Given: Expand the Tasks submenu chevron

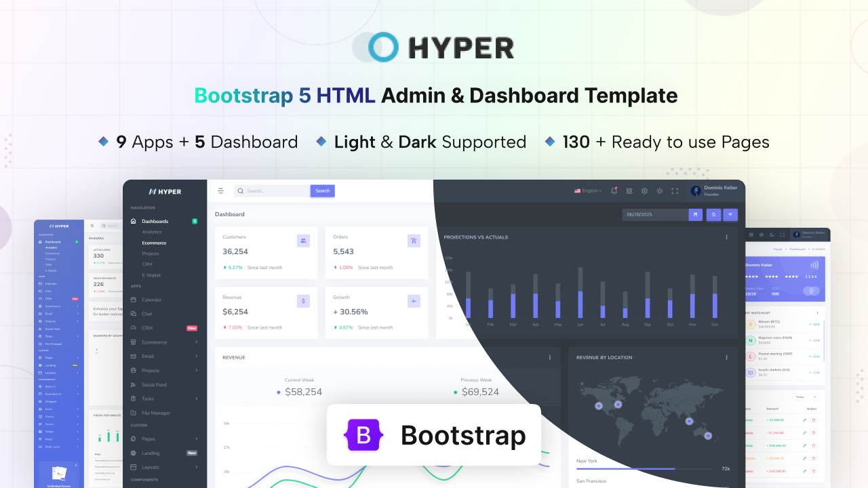Looking at the screenshot, I should 197,399.
